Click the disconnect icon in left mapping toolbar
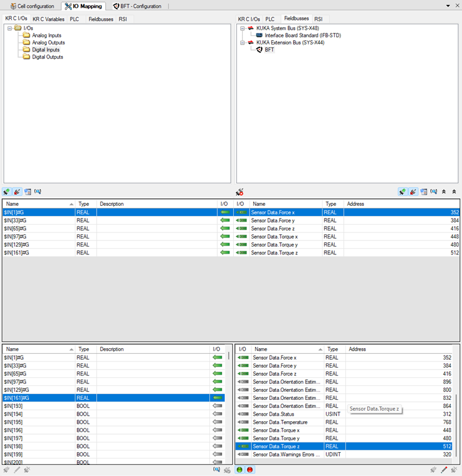This screenshot has height=476, width=462. coord(17,191)
